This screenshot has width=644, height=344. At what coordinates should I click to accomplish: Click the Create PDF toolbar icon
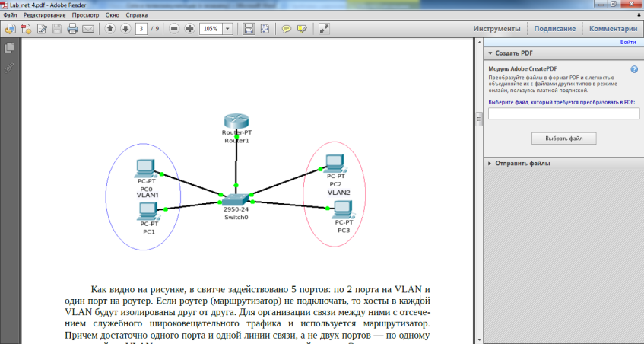click(x=26, y=29)
